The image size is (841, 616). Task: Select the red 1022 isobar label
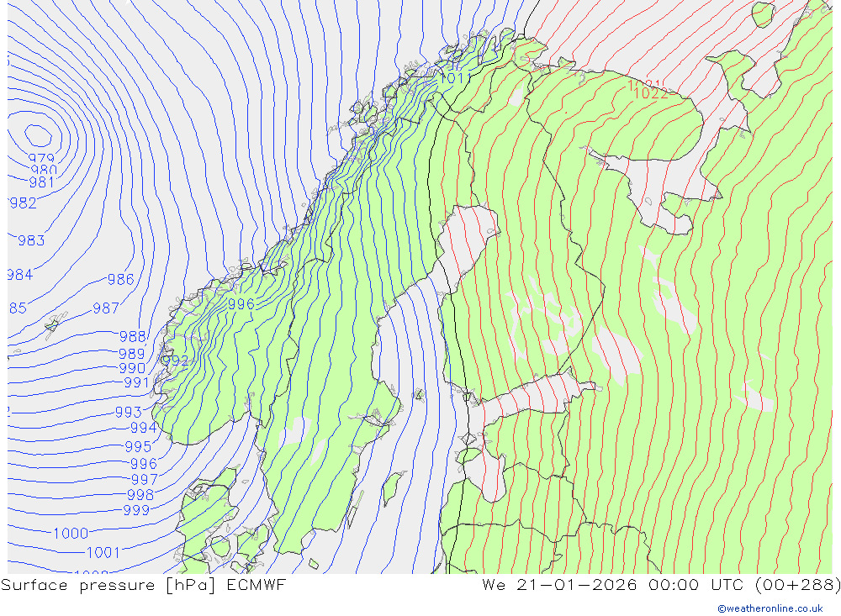tap(651, 93)
